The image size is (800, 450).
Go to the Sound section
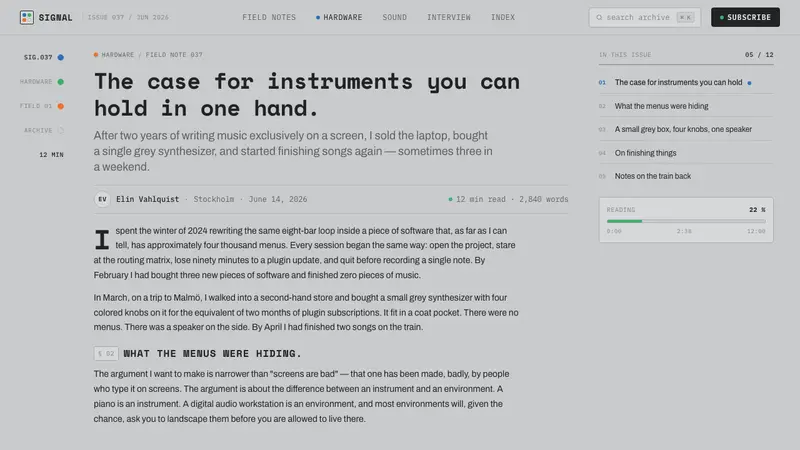(394, 17)
